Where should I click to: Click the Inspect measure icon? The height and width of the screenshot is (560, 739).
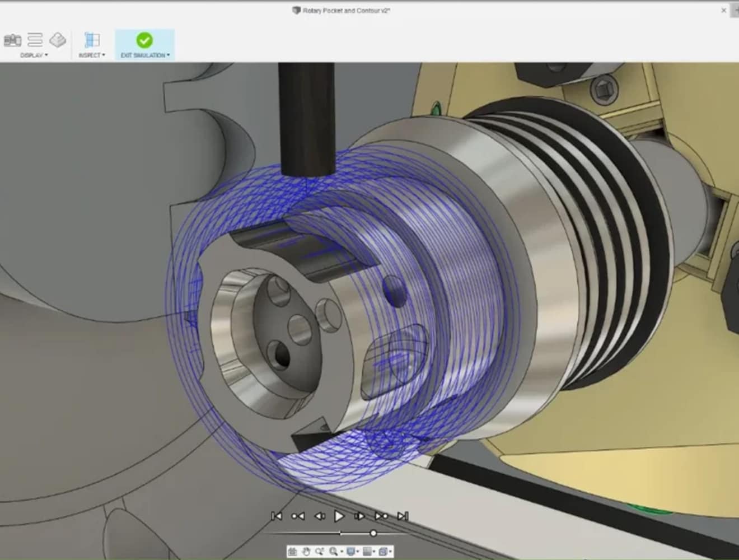92,40
